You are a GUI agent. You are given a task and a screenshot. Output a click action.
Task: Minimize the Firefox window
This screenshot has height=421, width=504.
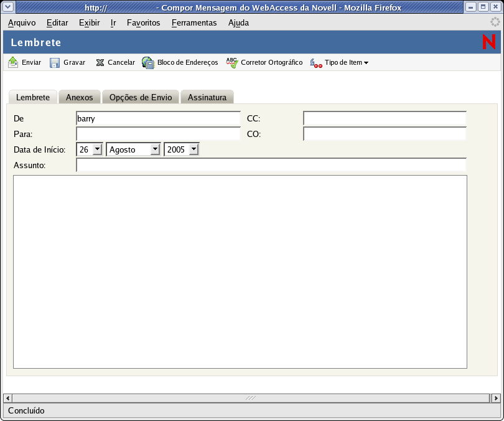tap(471, 7)
